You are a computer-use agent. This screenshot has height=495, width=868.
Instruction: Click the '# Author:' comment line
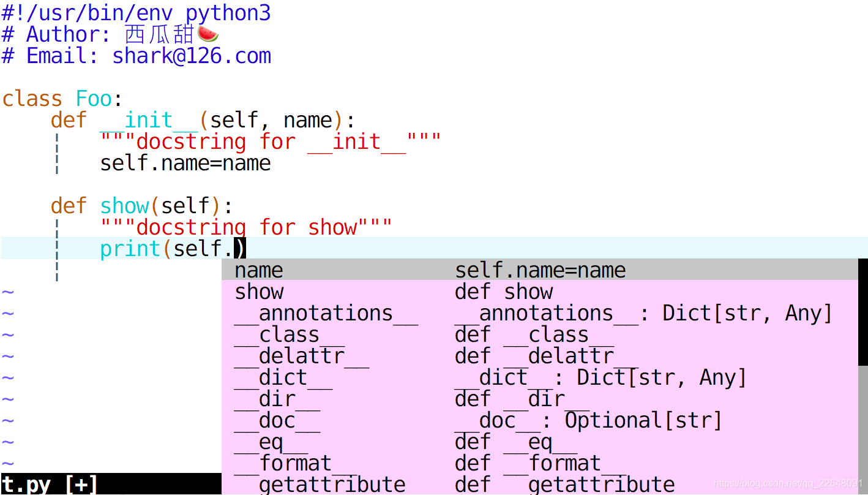pos(110,34)
